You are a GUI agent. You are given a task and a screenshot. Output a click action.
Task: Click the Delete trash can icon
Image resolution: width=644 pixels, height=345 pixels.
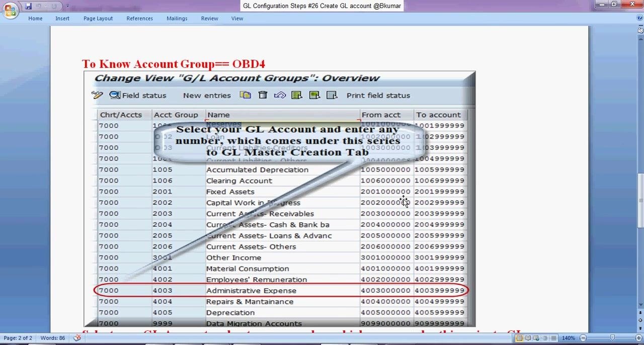click(x=263, y=95)
